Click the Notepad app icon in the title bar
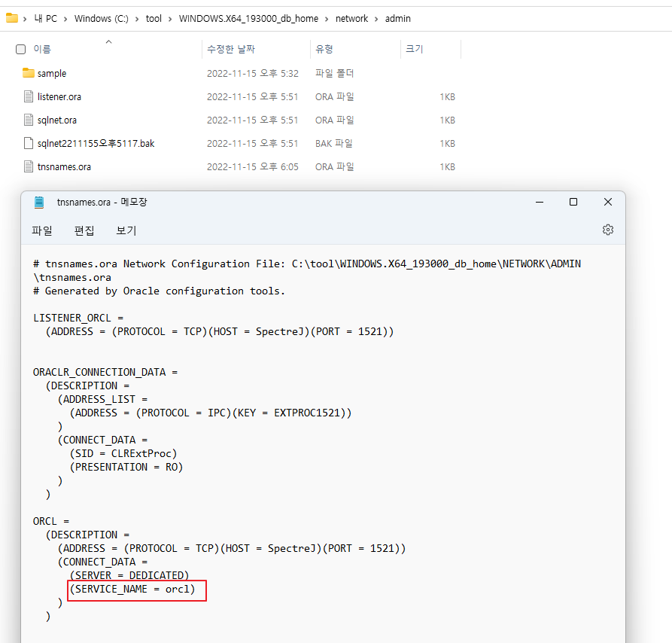The height and width of the screenshot is (643, 672). click(x=39, y=202)
